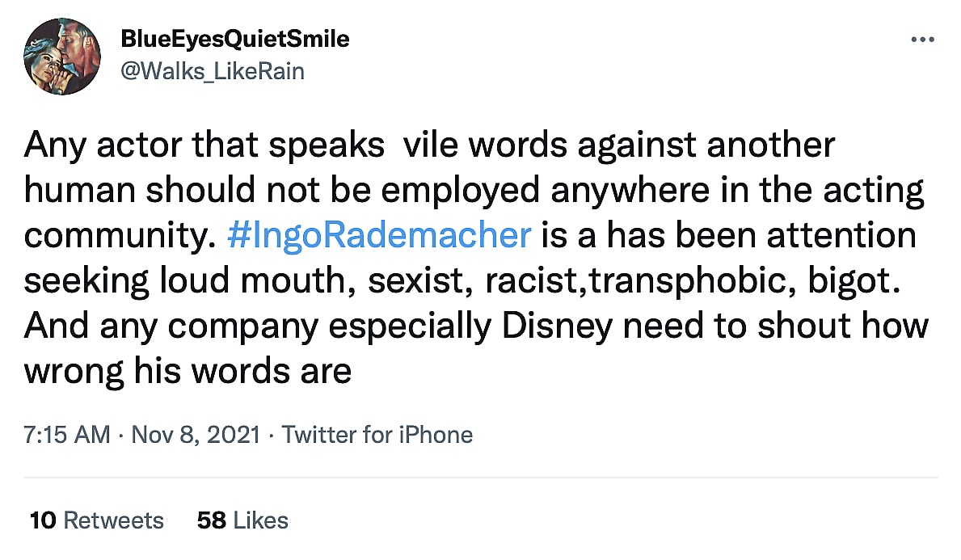961x560 pixels.
Task: Click the word Likes below the tweet
Action: (260, 520)
